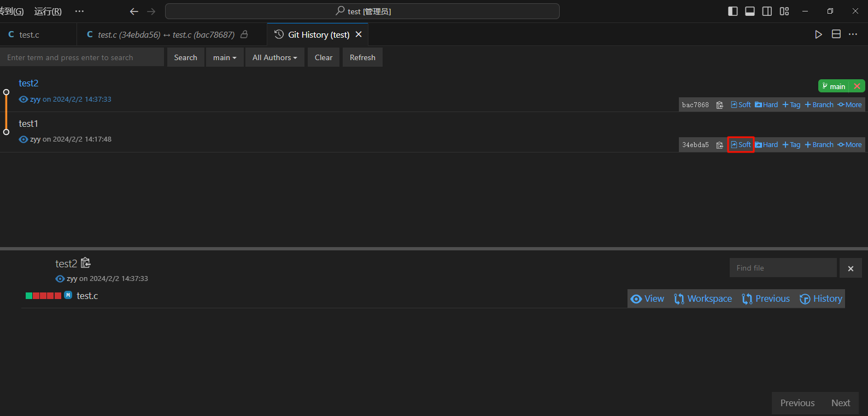
Task: Toggle the secondary side bar layout icon
Action: tap(767, 11)
